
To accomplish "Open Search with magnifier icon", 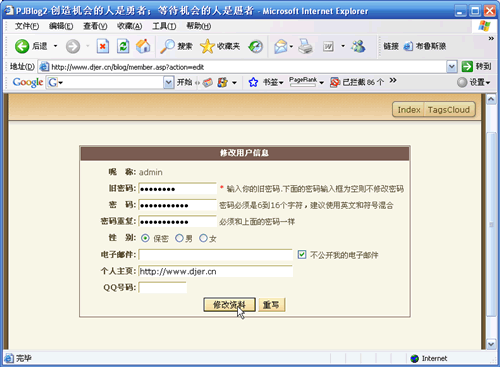I will pos(167,46).
